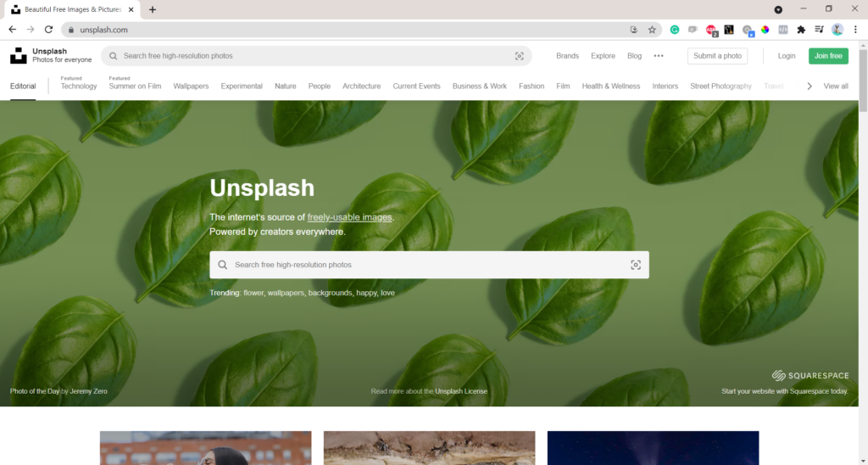
Task: Open Chrome three-dot menu
Action: (x=855, y=30)
